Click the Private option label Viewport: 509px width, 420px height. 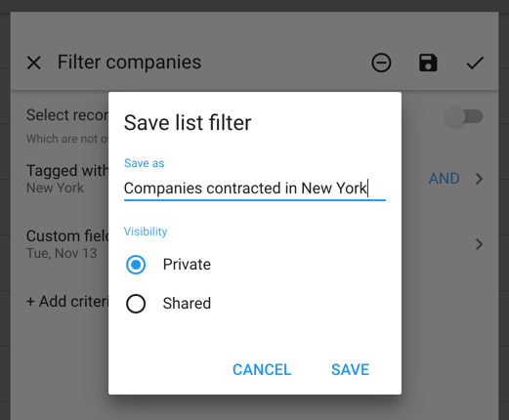coord(187,265)
